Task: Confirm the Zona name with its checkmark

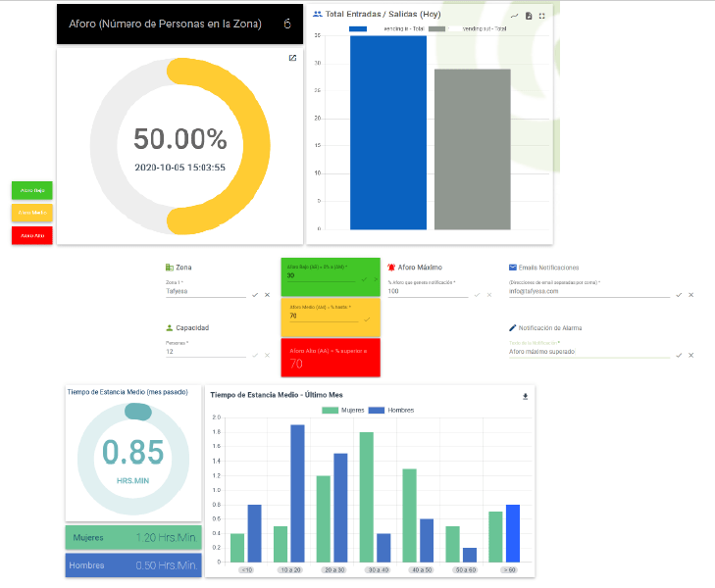Action: [x=255, y=294]
